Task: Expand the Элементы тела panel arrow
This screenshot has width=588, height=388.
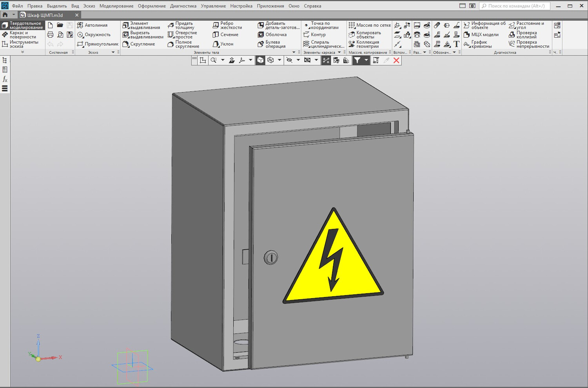Action: [x=294, y=52]
